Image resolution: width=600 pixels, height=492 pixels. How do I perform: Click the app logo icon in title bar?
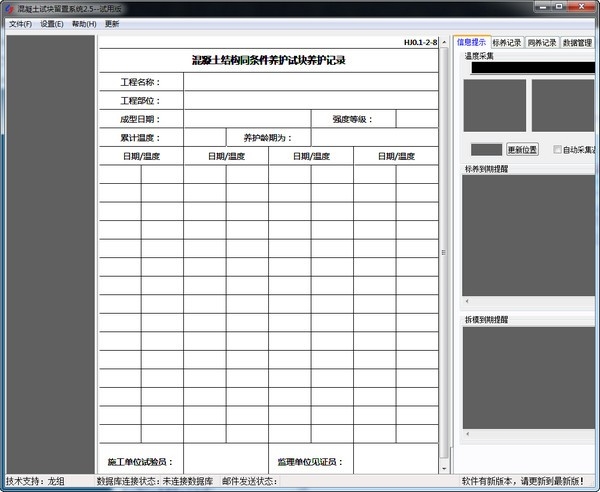9,8
